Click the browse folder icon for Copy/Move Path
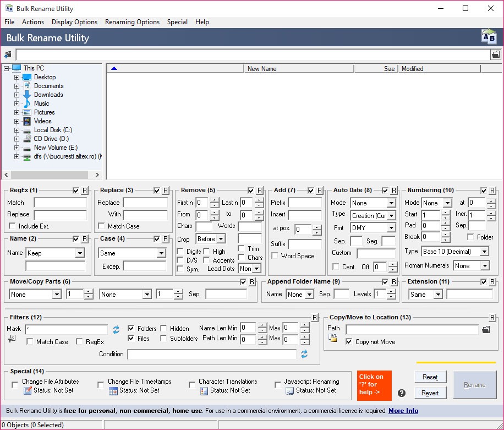This screenshot has height=430, width=504. tap(486, 329)
